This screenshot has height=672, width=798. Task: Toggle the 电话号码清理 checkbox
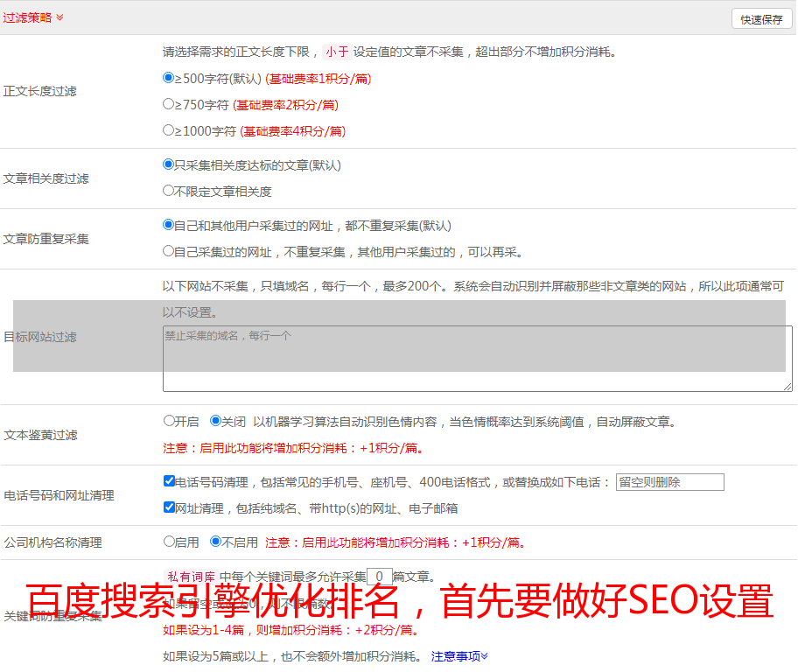click(x=169, y=481)
